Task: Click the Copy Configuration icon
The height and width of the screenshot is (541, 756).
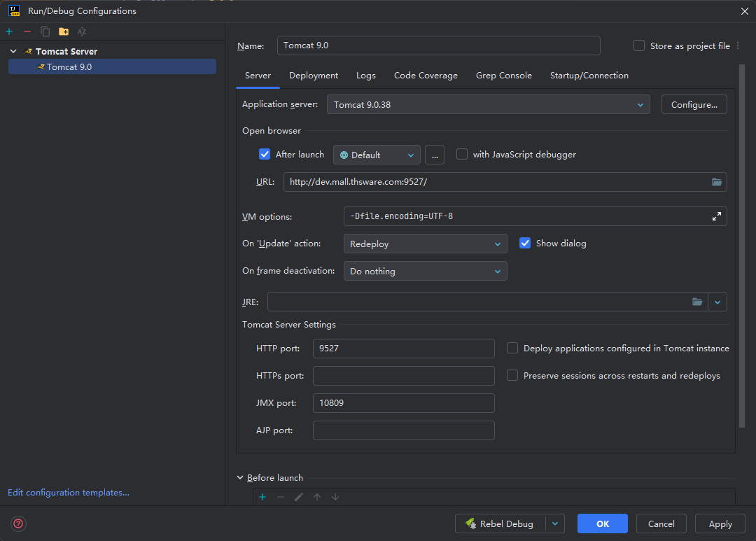Action: point(45,31)
